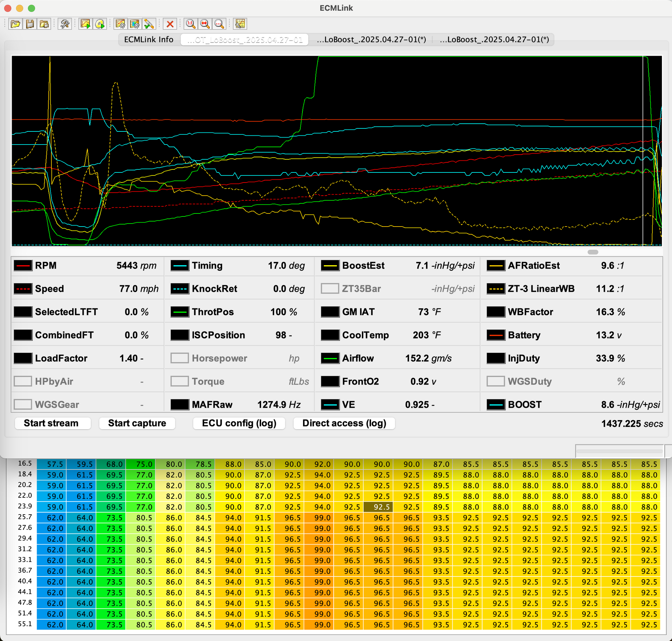Click the Battery color swatch
672x641 pixels.
[x=496, y=335]
